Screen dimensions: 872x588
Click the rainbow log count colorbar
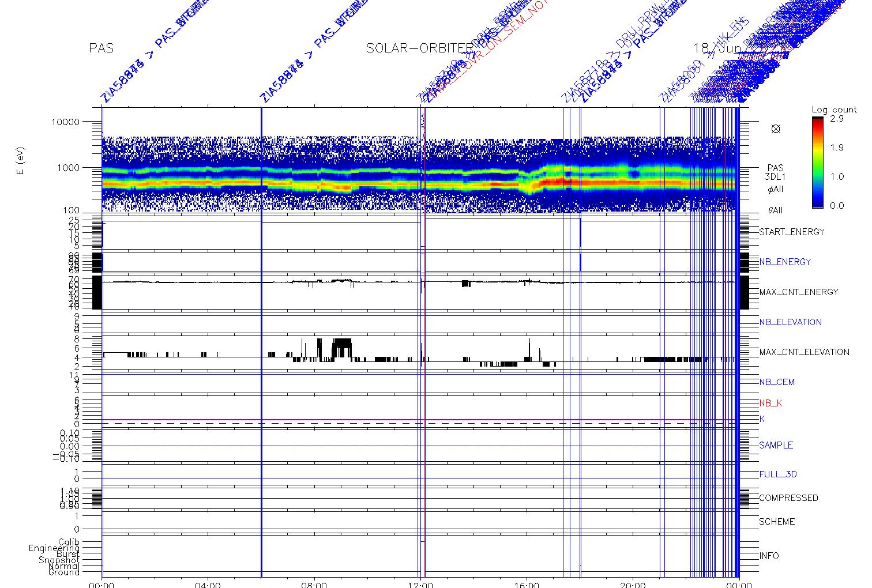pyautogui.click(x=817, y=162)
